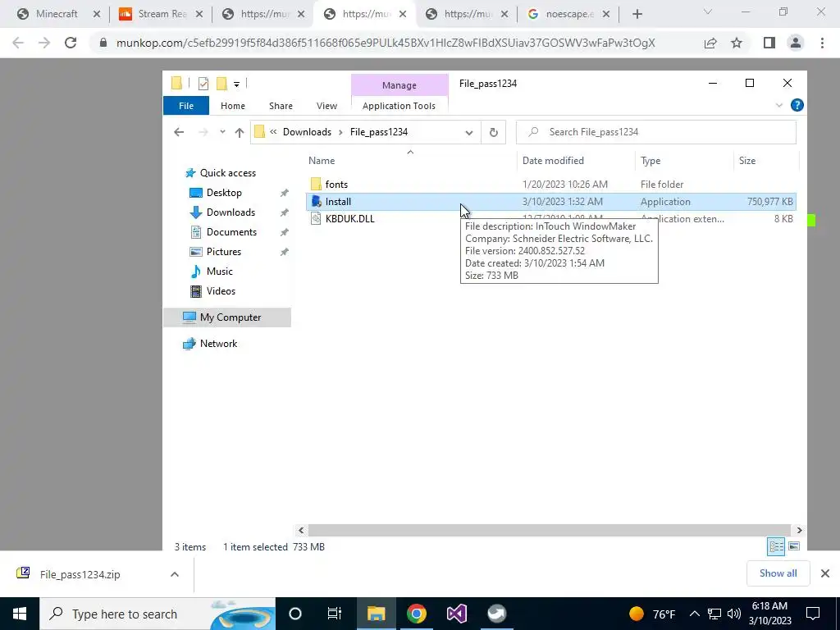Click the horizontal scrollbar left arrow
840x630 pixels.
(301, 531)
